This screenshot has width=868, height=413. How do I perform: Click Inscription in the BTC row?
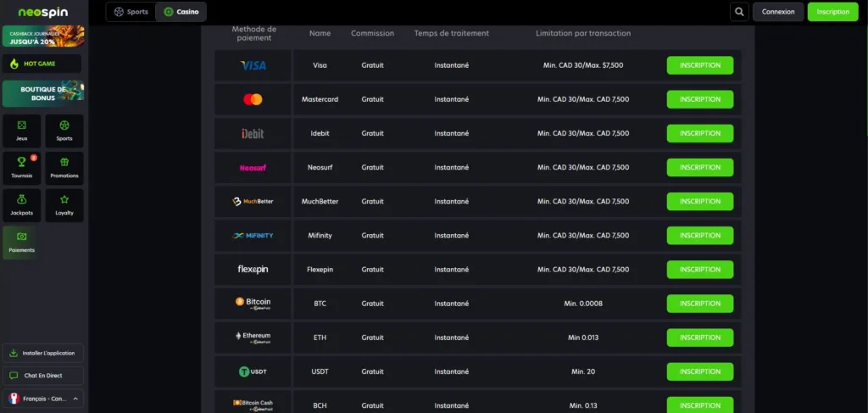pyautogui.click(x=699, y=304)
